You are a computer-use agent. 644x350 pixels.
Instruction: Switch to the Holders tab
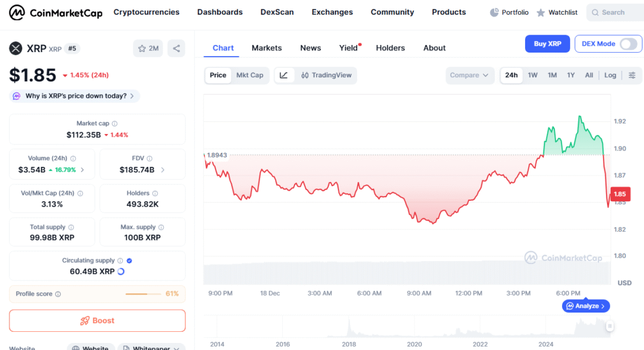coord(390,48)
